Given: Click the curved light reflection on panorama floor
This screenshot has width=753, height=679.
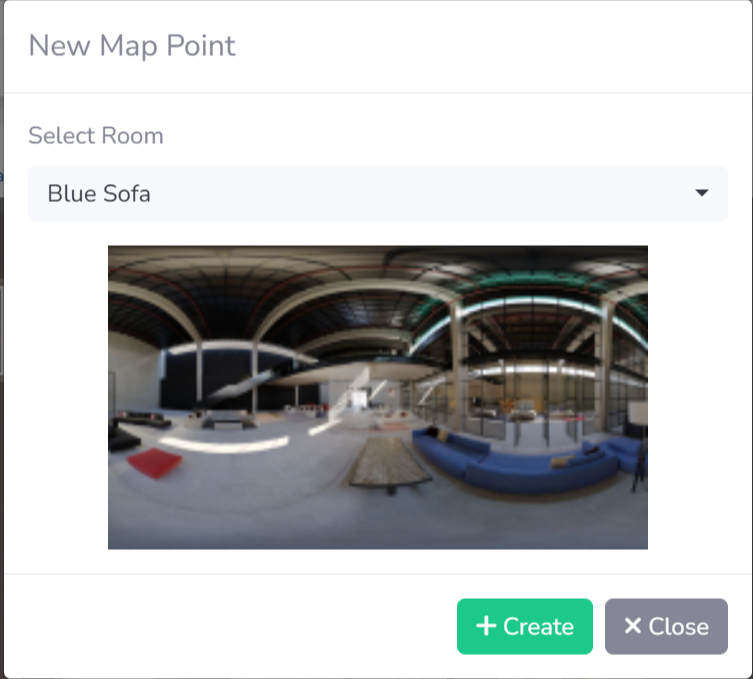Looking at the screenshot, I should (226, 444).
